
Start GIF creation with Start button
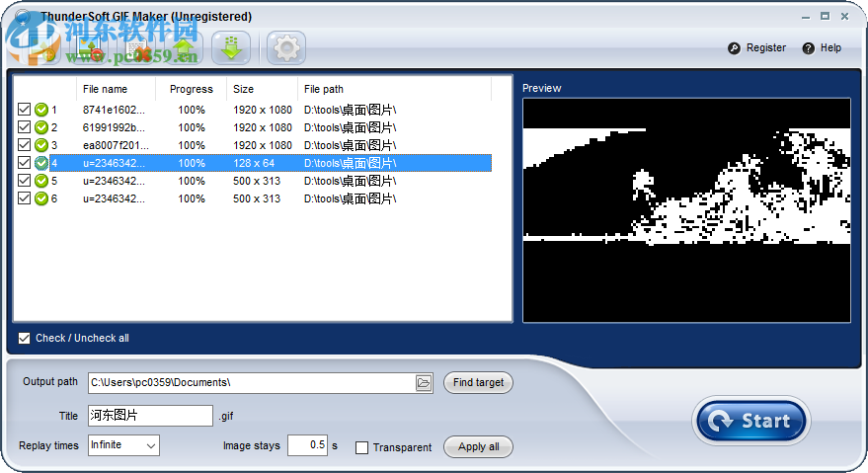pos(751,421)
